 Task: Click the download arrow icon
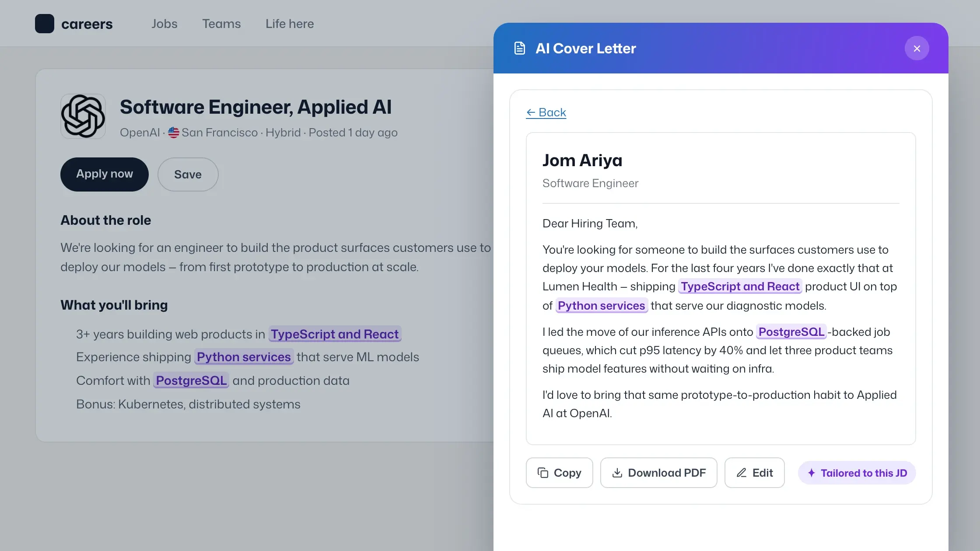617,473
